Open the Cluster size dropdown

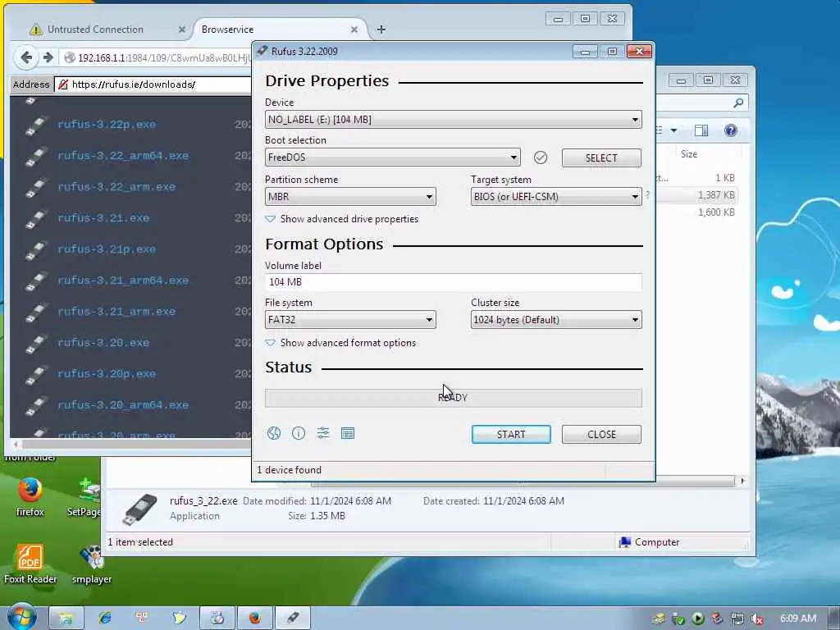pyautogui.click(x=556, y=320)
